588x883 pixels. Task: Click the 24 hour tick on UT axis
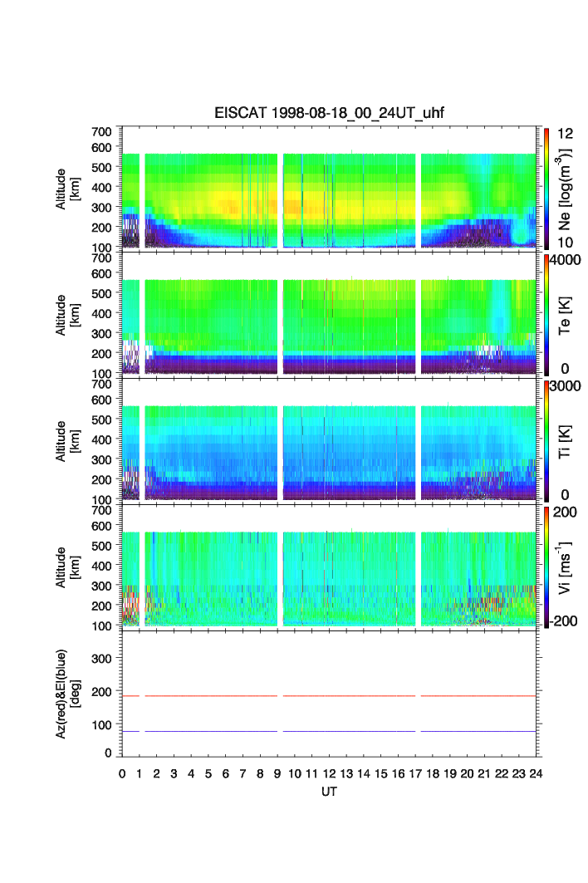[536, 773]
